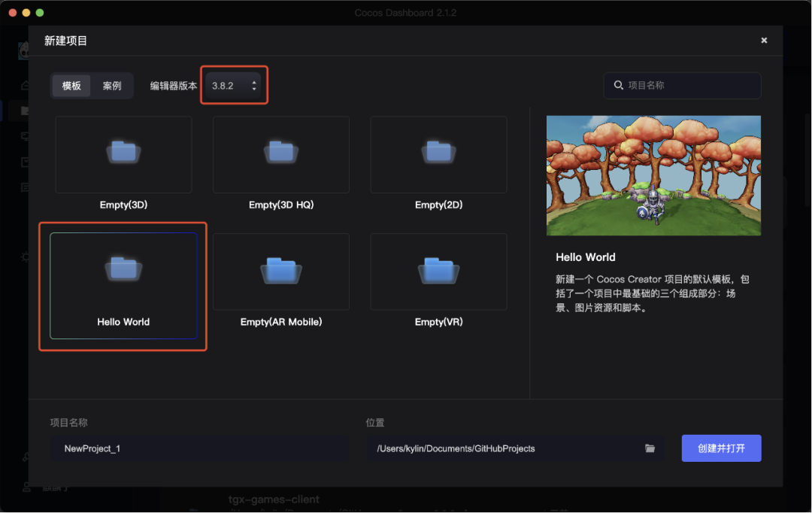
Task: Click the 编辑器版本 label
Action: click(x=174, y=86)
